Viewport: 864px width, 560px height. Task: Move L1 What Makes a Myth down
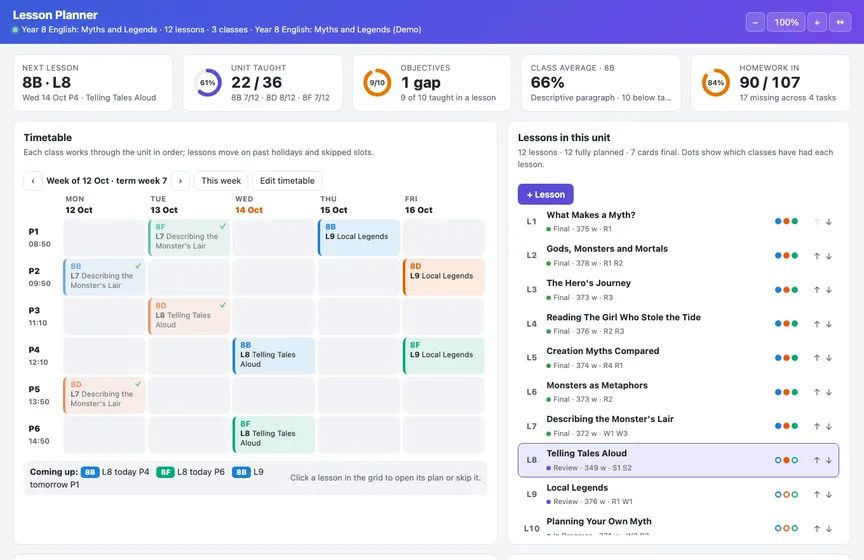tap(828, 222)
